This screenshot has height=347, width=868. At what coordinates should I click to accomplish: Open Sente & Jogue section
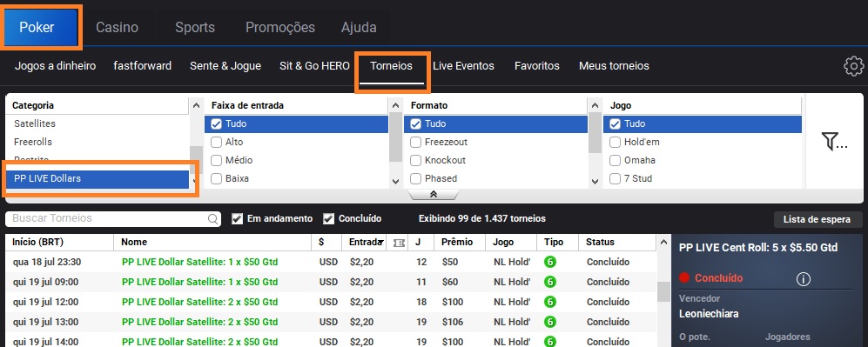(x=225, y=66)
